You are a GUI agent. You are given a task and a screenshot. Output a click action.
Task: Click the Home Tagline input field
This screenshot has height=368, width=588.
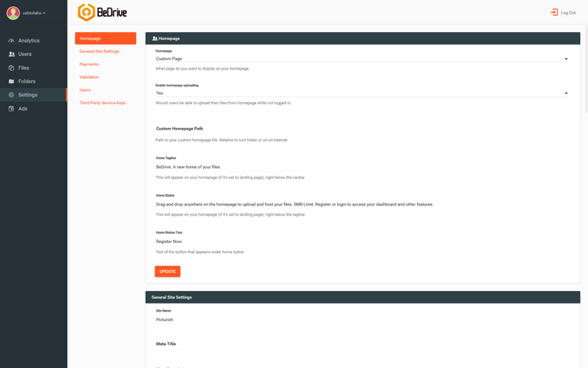(363, 167)
